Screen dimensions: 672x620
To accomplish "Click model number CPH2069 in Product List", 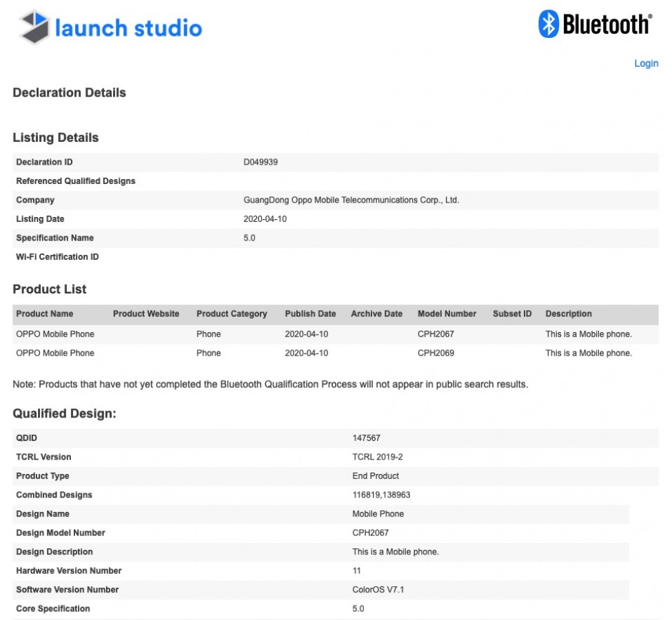I will [x=436, y=353].
